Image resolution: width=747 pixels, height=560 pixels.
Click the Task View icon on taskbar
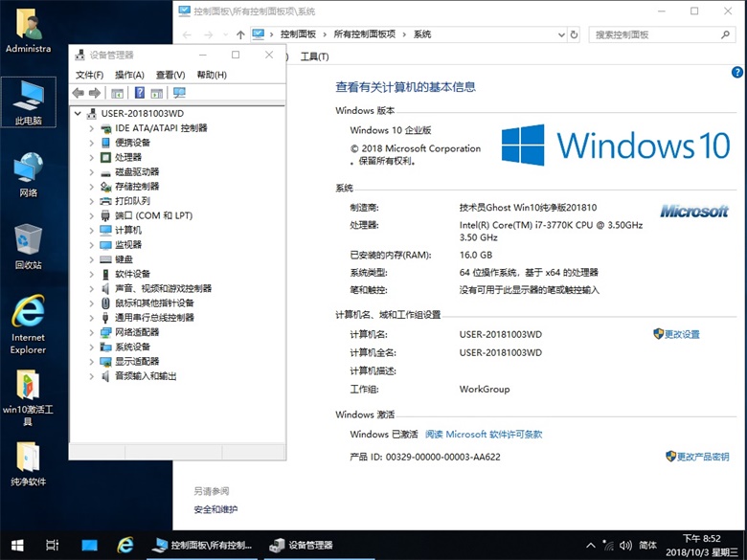coord(54,545)
